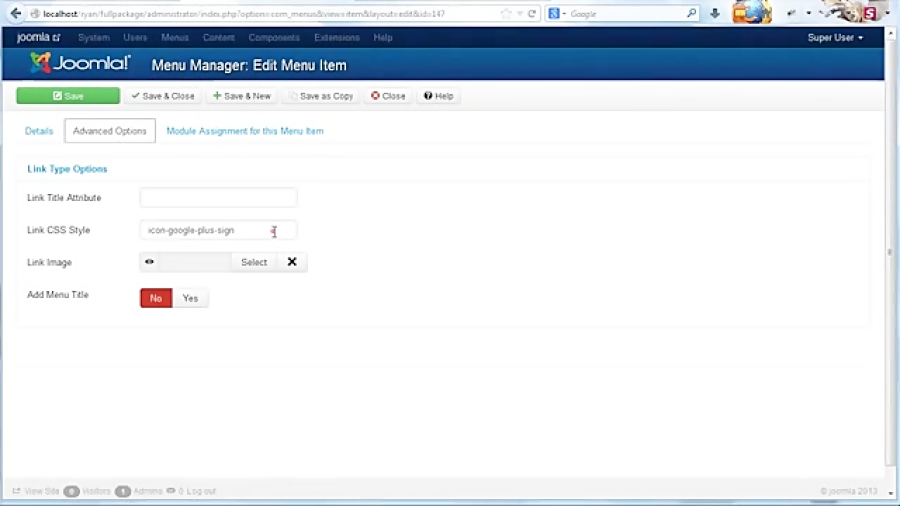The height and width of the screenshot is (506, 900).
Task: Click the browser reload icon
Action: pyautogui.click(x=532, y=13)
